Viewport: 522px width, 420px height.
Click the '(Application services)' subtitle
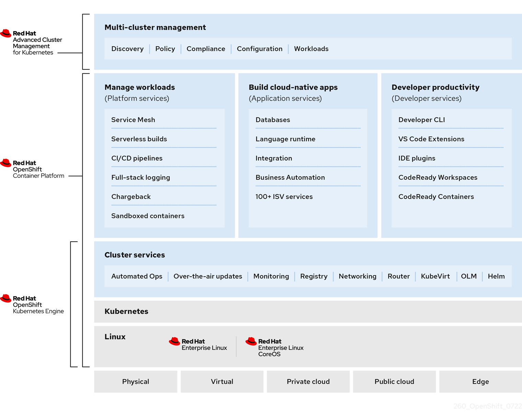285,98
